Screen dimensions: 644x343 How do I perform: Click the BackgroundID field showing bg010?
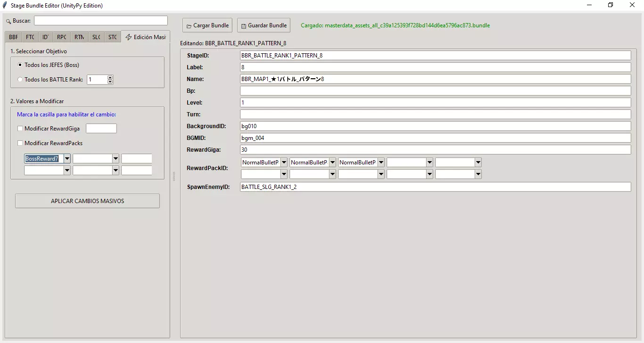click(436, 126)
